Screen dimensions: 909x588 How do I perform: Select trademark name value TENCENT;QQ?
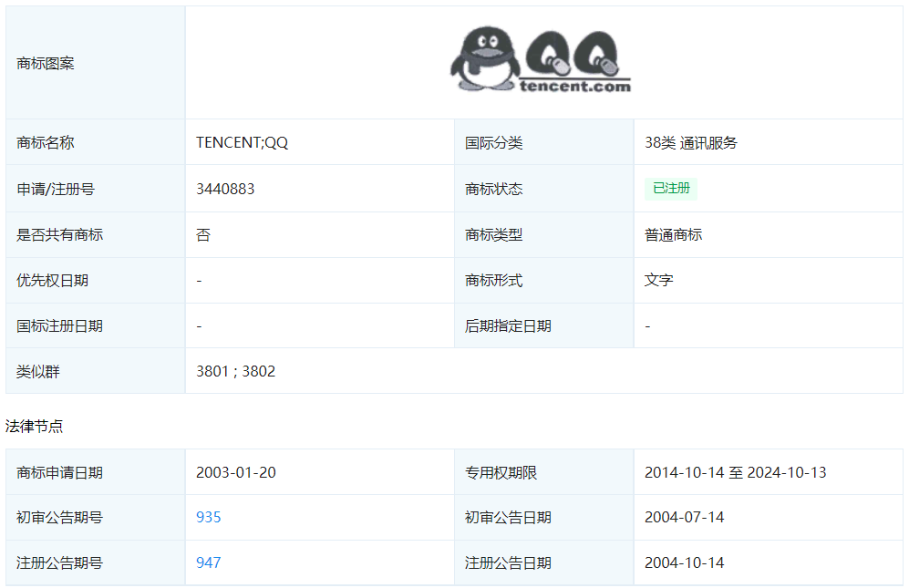242,142
